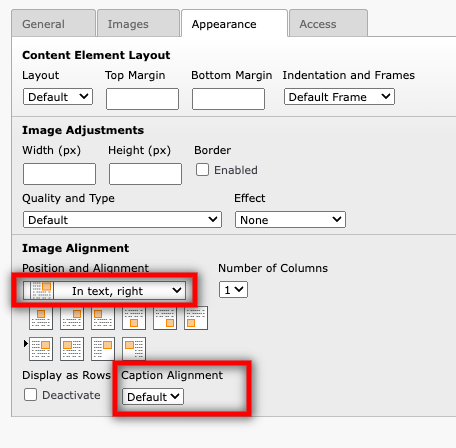Screen dimensions: 456x448
Task: Switch to the Images tab
Action: [x=138, y=24]
